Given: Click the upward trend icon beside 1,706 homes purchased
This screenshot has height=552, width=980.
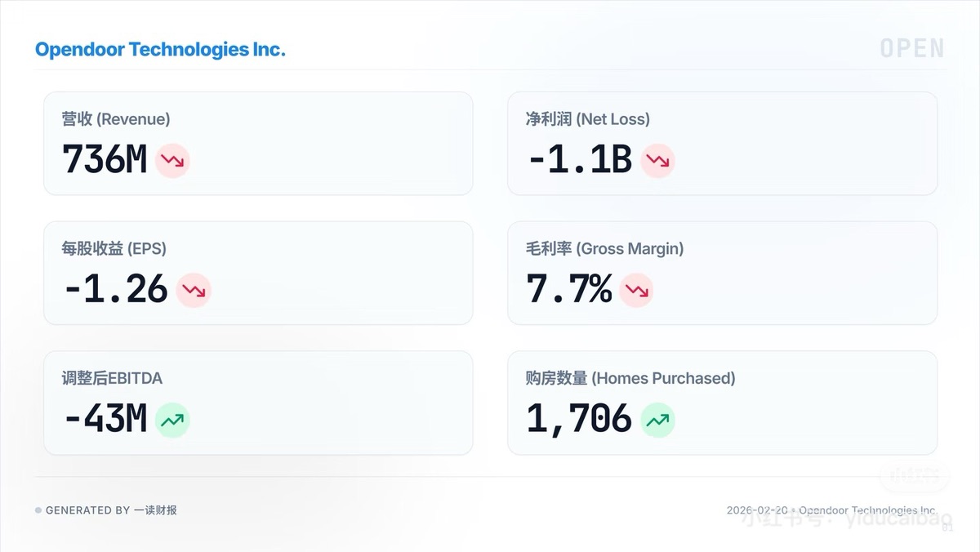Looking at the screenshot, I should 657,421.
